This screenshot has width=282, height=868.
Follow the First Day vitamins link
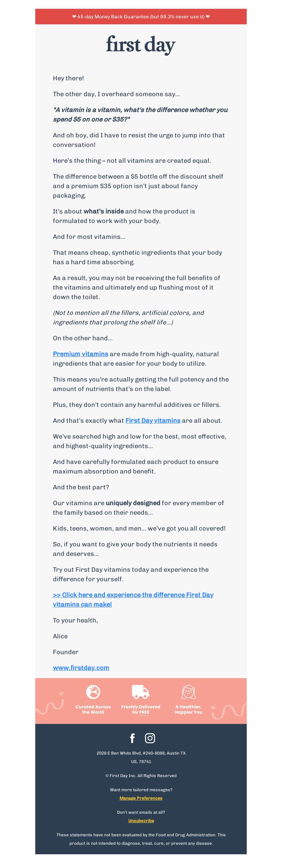153,421
